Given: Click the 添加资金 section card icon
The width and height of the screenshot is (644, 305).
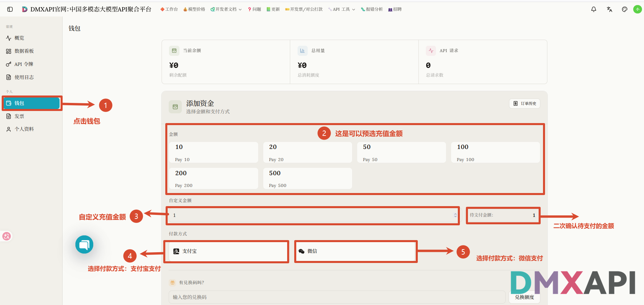Looking at the screenshot, I should [x=175, y=107].
